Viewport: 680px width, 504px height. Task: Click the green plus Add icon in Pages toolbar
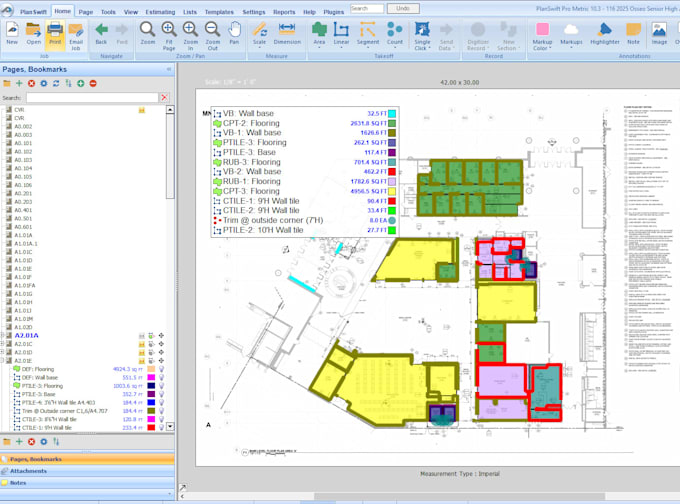point(19,83)
